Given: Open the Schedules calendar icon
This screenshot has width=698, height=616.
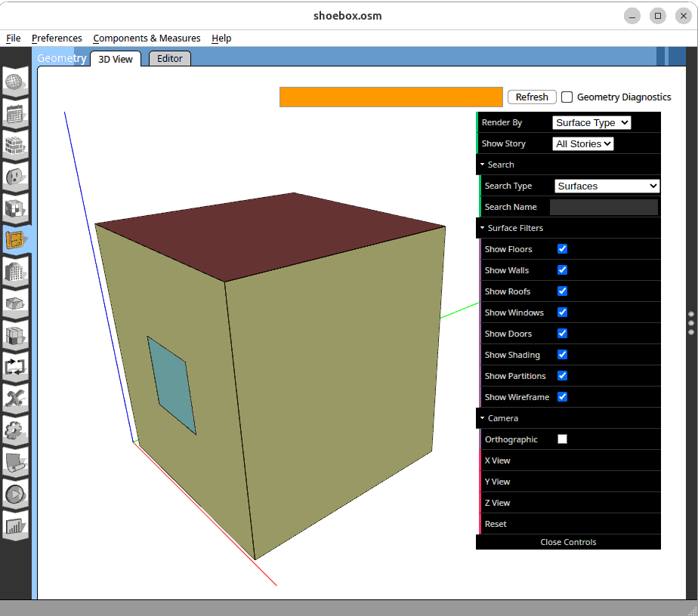Looking at the screenshot, I should (17, 114).
